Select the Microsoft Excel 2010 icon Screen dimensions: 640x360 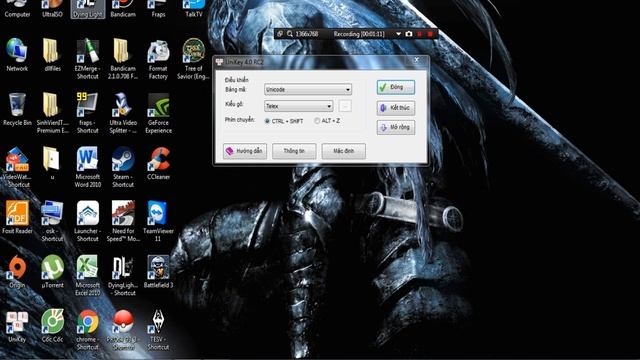point(87,276)
